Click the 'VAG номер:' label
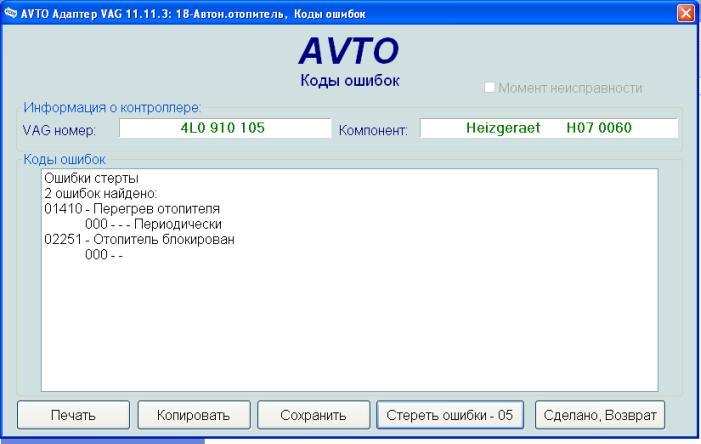 click(x=59, y=130)
